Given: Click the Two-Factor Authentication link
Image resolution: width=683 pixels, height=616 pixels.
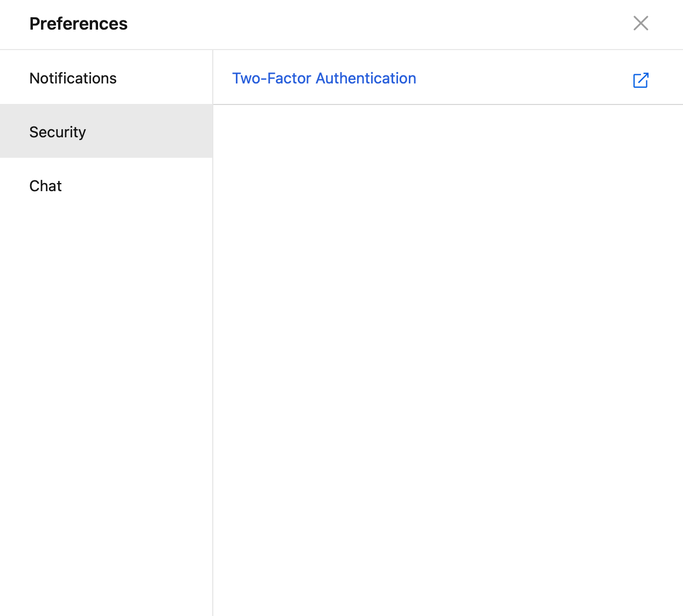Looking at the screenshot, I should [x=324, y=78].
